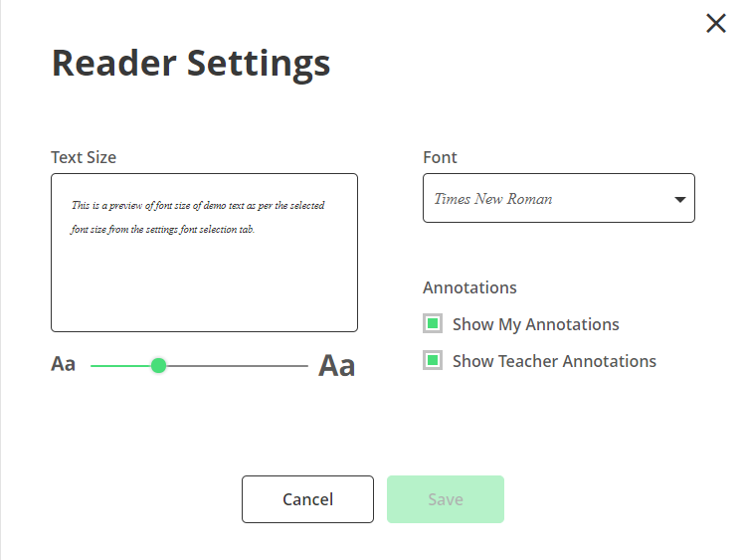The width and height of the screenshot is (744, 560).
Task: Click the Font dropdown arrow
Action: [x=680, y=199]
